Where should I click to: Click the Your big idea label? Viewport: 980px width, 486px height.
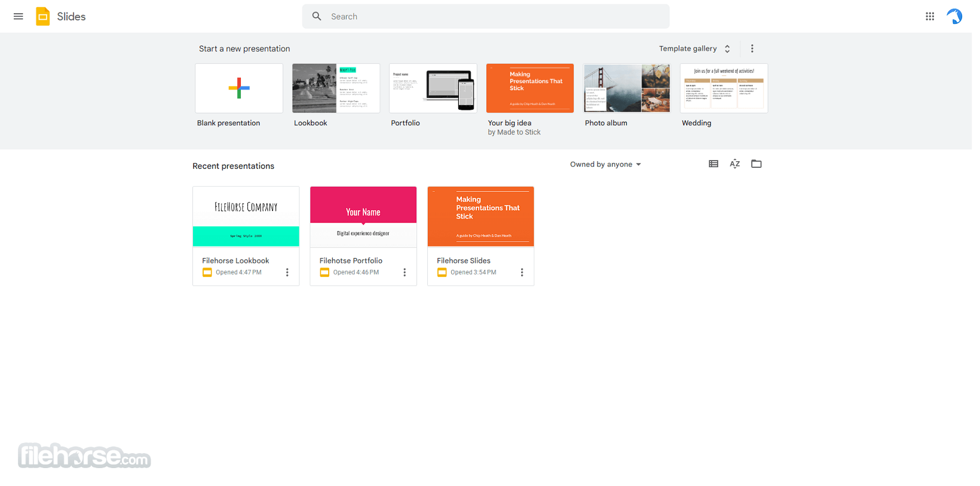(x=510, y=123)
